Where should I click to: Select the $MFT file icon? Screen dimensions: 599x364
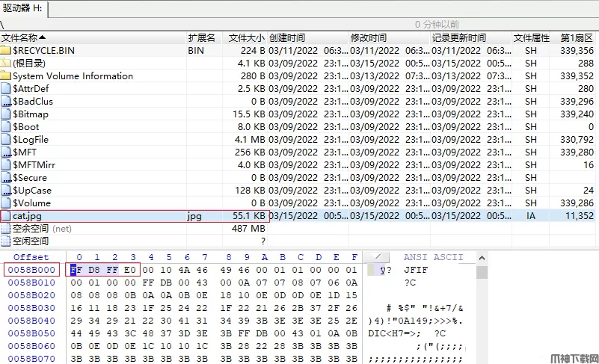6,152
